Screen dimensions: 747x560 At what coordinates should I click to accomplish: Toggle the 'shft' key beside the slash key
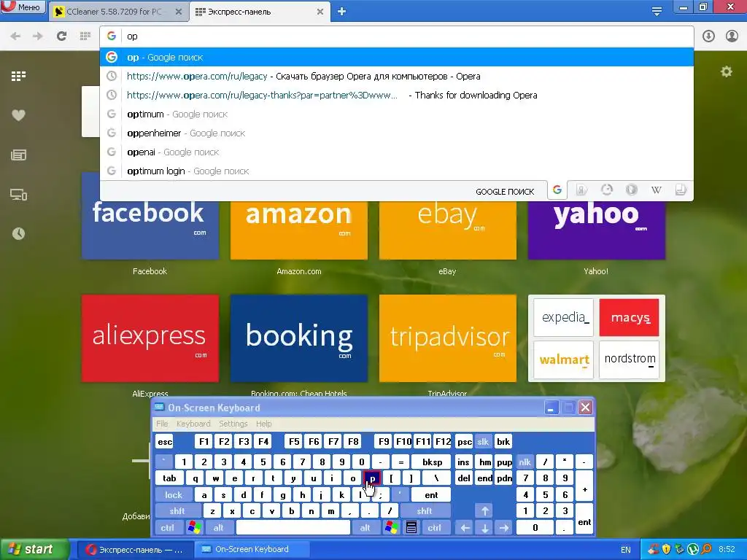click(425, 511)
